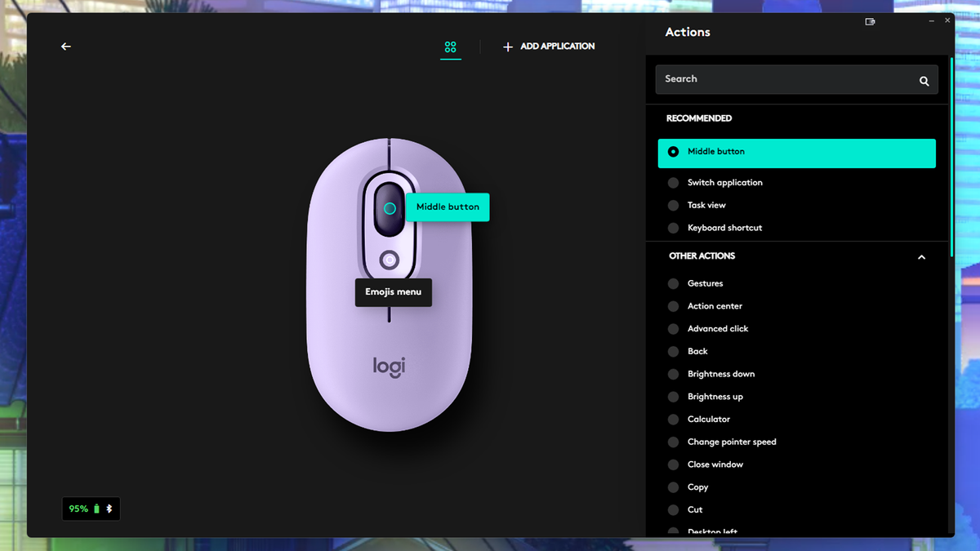Select the Calculator action

click(707, 419)
